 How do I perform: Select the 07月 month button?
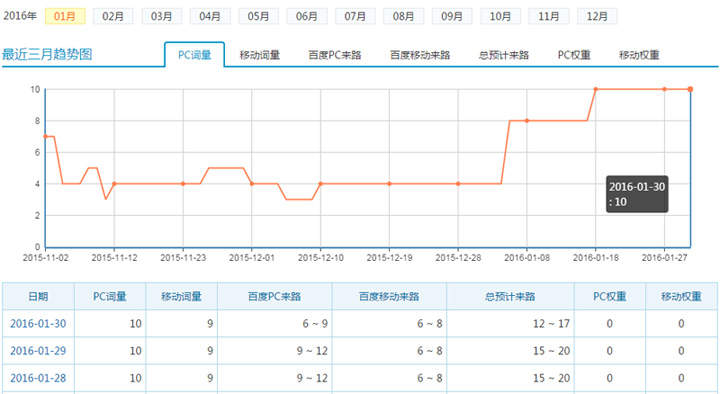tap(355, 17)
